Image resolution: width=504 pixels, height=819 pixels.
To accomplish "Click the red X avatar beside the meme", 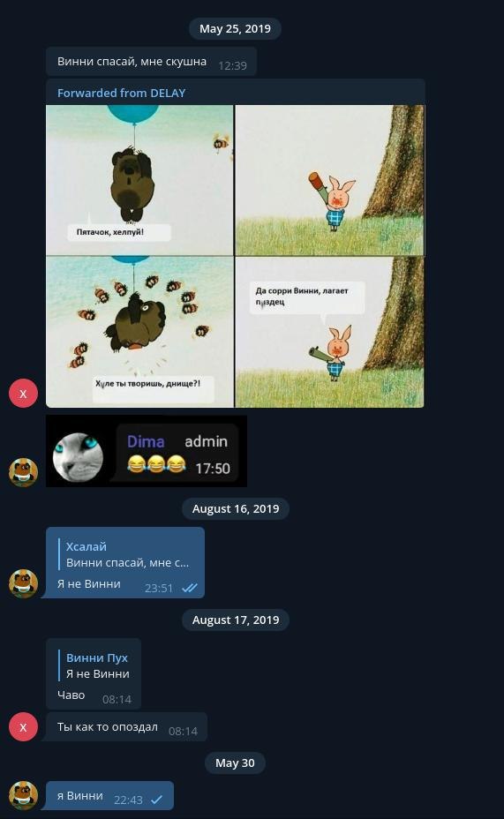I will click(23, 393).
